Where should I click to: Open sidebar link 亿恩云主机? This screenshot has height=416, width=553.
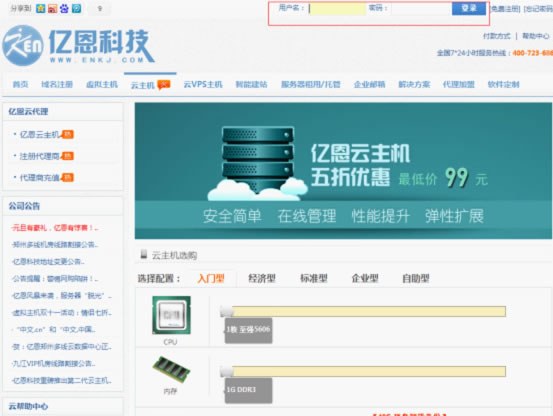(x=40, y=135)
